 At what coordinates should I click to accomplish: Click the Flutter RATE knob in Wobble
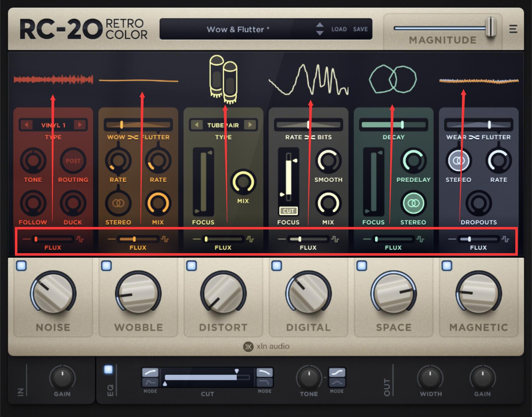tap(158, 161)
